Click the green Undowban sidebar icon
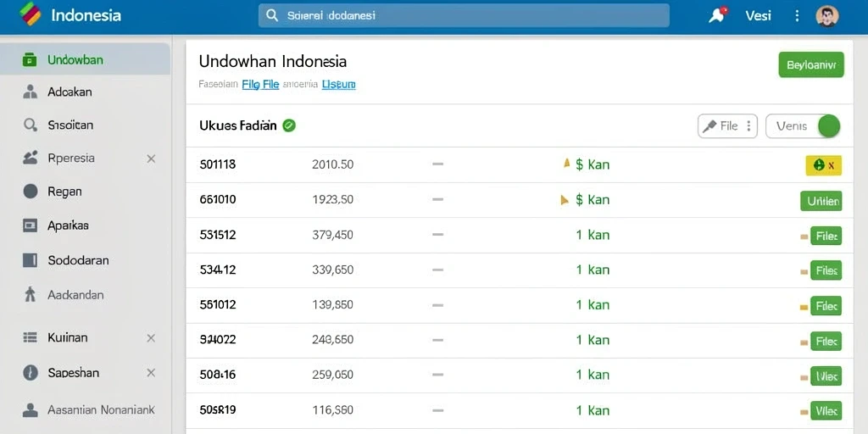The height and width of the screenshot is (434, 868). 30,60
